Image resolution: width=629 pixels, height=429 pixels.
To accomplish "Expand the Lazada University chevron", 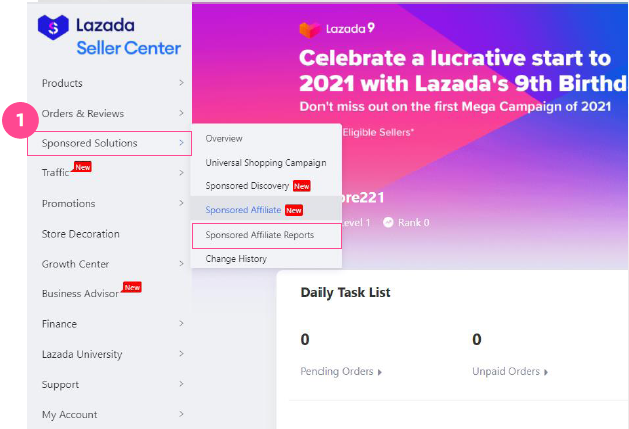I will click(181, 354).
